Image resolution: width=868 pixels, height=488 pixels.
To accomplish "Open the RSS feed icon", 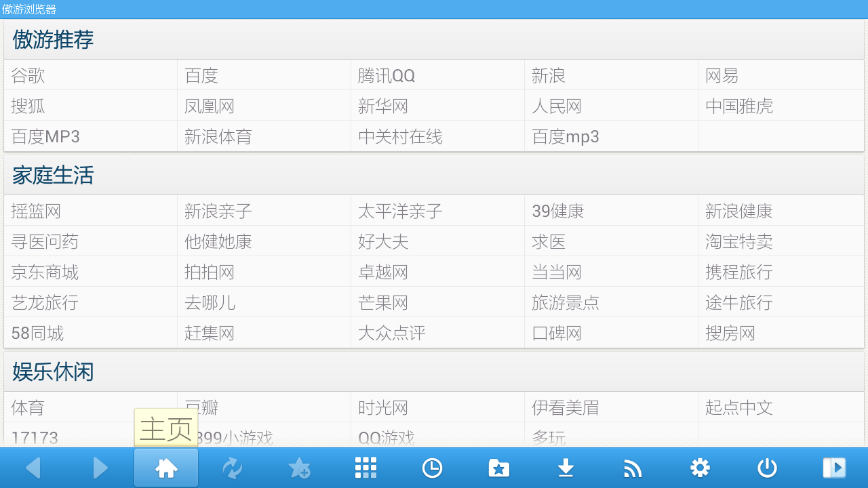I will coord(632,468).
